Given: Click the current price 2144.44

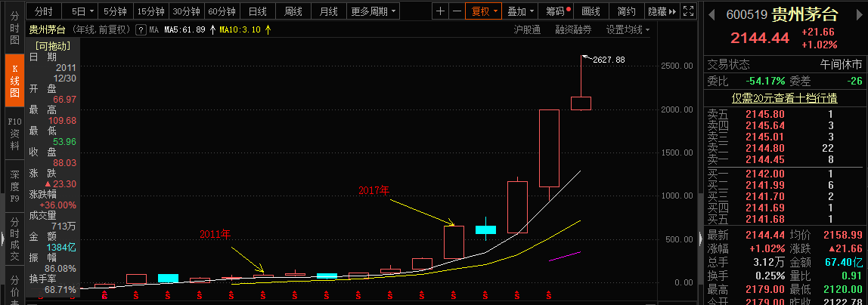Looking at the screenshot, I should 759,38.
